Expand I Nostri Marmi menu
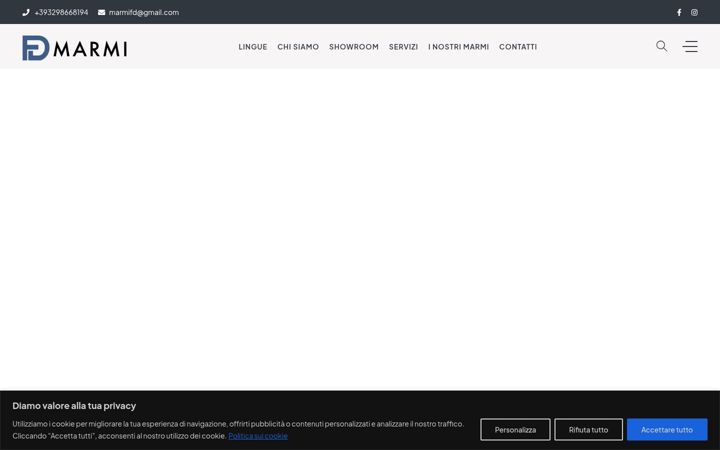Viewport: 720px width, 450px height. pos(458,47)
